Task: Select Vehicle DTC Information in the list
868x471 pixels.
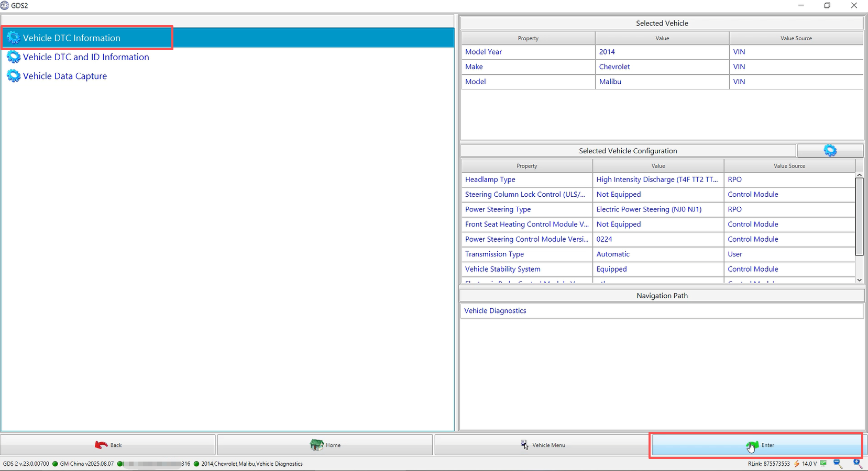Action: [72, 38]
